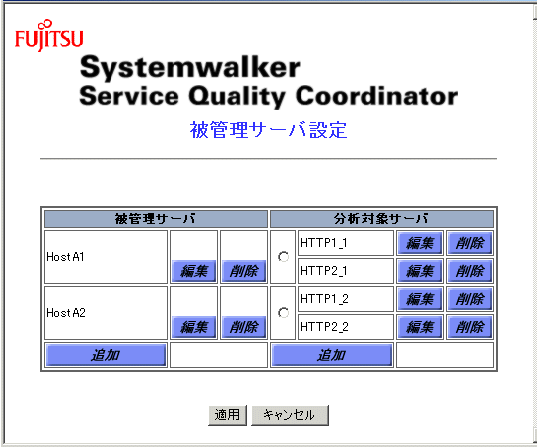The image size is (537, 447).
Task: Click the 被管理サーバ column header
Action: 156,219
